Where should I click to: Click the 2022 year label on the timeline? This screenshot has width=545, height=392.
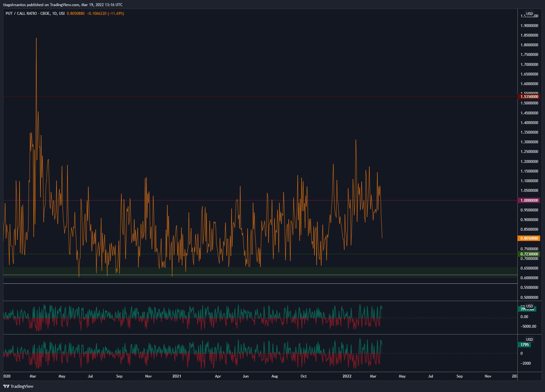click(x=347, y=376)
